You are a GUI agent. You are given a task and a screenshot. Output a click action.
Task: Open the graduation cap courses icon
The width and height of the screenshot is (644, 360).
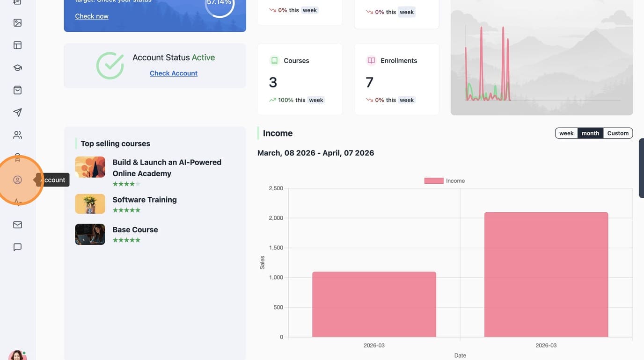point(17,67)
